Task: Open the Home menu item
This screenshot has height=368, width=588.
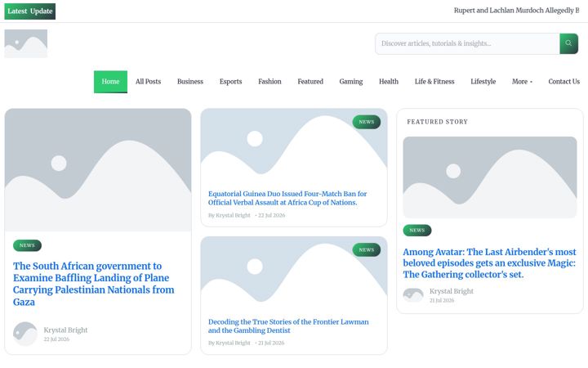Action: point(110,82)
